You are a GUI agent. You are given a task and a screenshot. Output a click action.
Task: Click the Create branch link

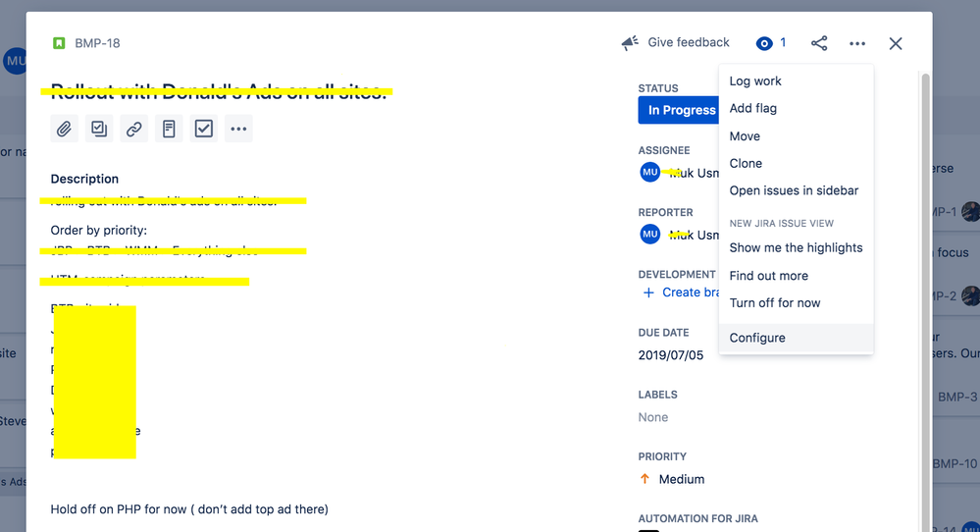pyautogui.click(x=691, y=293)
